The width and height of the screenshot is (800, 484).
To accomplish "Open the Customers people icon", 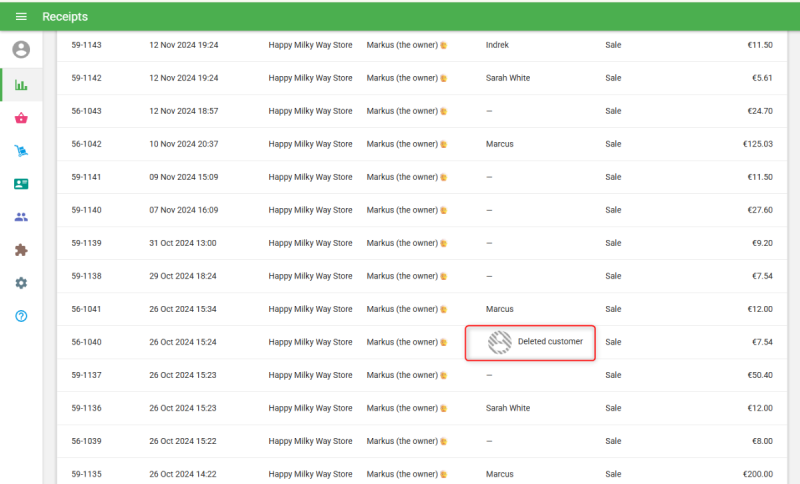I will pos(21,217).
